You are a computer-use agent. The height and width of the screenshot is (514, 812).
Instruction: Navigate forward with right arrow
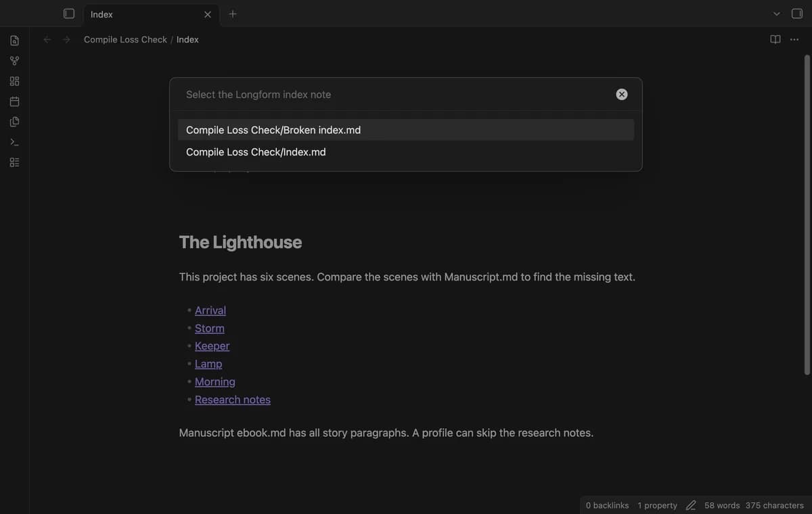[x=66, y=39]
